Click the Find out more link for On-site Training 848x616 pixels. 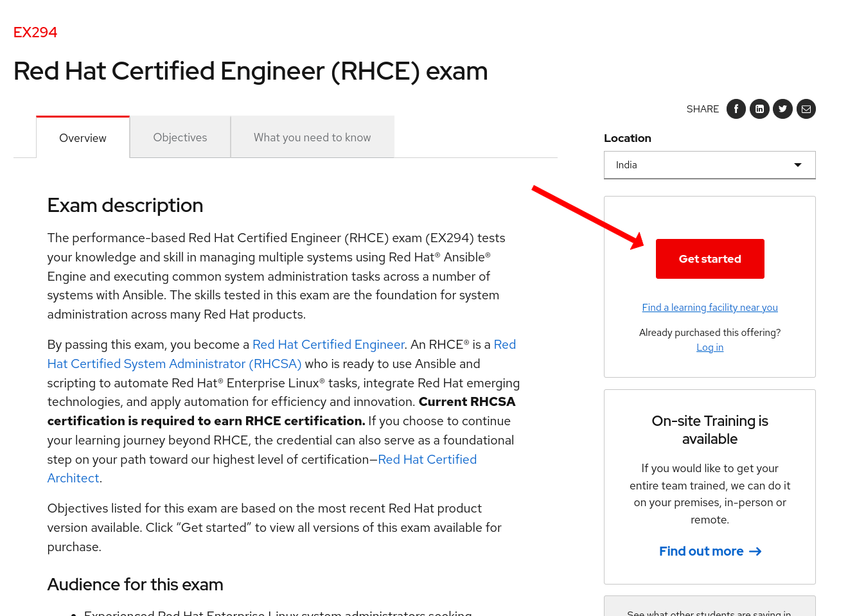pyautogui.click(x=701, y=551)
